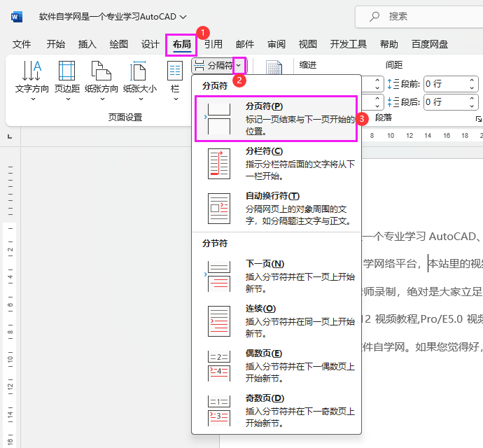Click the 下一页 section break icon

[x=219, y=276]
